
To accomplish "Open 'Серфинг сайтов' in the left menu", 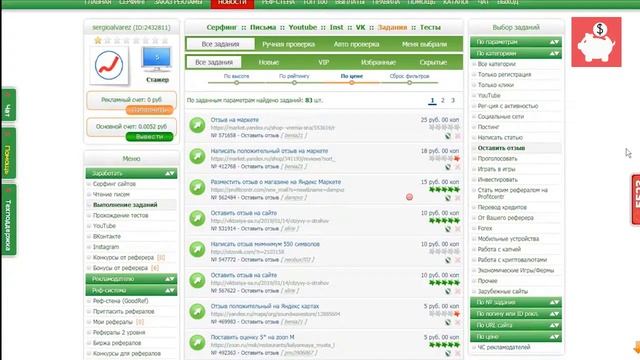I will [x=114, y=184].
